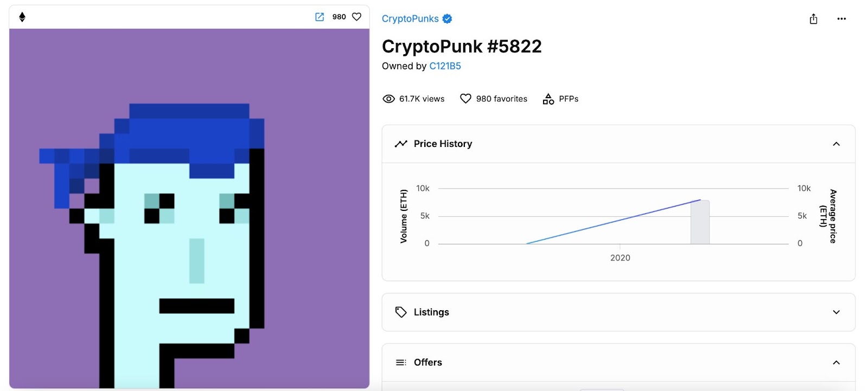Open the external link icon above the image
Image resolution: width=868 pixels, height=391 pixels.
(x=320, y=17)
